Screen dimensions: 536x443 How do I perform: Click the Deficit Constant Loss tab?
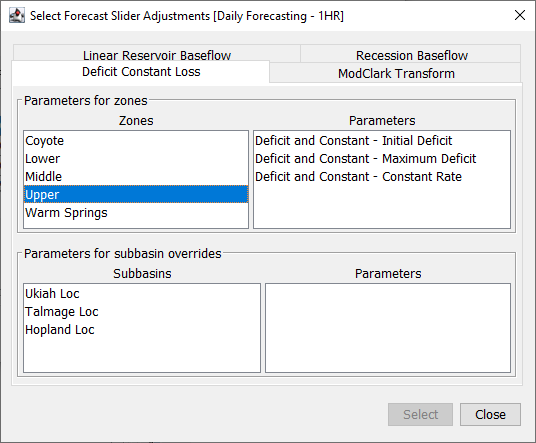click(x=141, y=72)
